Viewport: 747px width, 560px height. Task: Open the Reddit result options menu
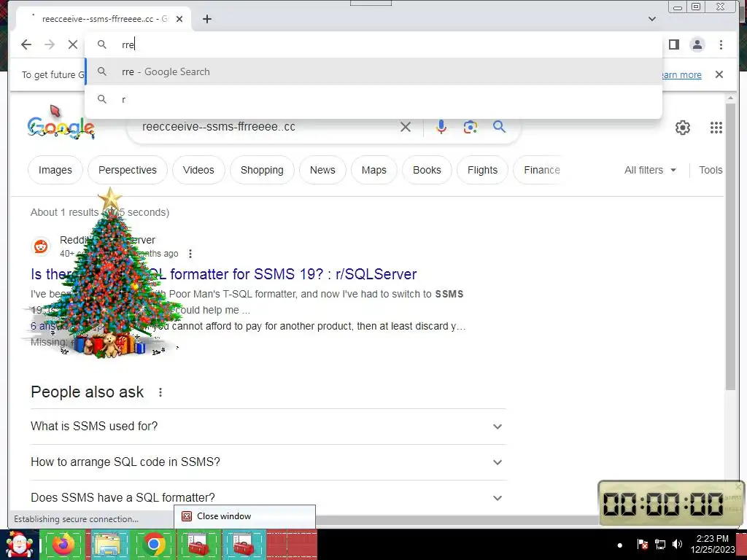[190, 254]
